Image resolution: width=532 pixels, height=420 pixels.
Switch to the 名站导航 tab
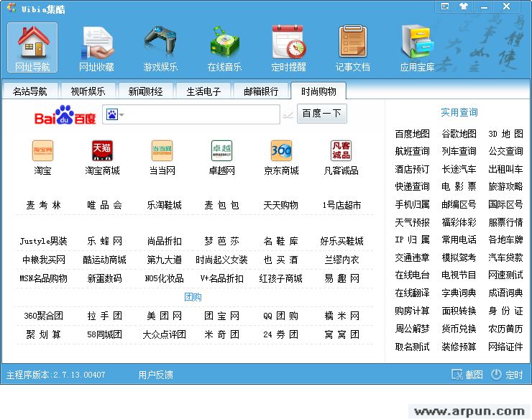[30, 91]
